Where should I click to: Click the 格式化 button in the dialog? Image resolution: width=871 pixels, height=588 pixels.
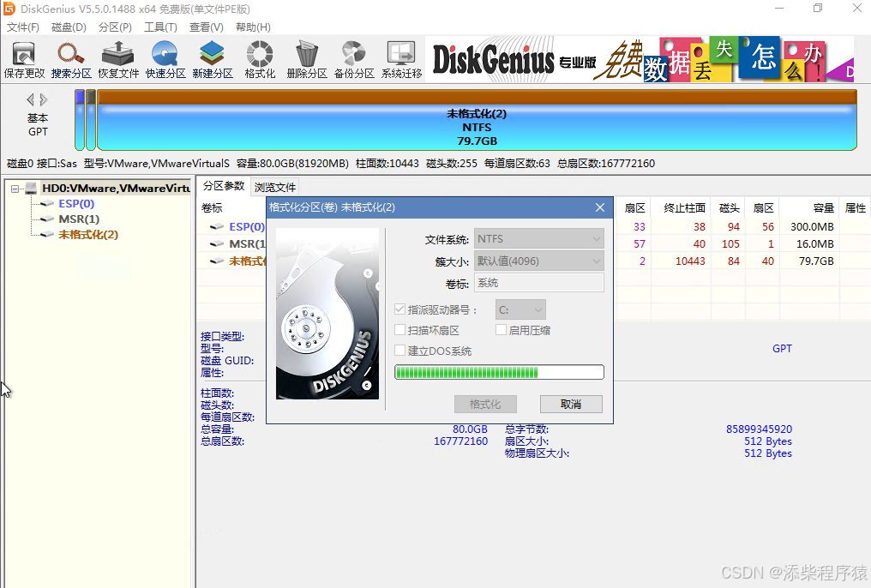click(x=485, y=405)
